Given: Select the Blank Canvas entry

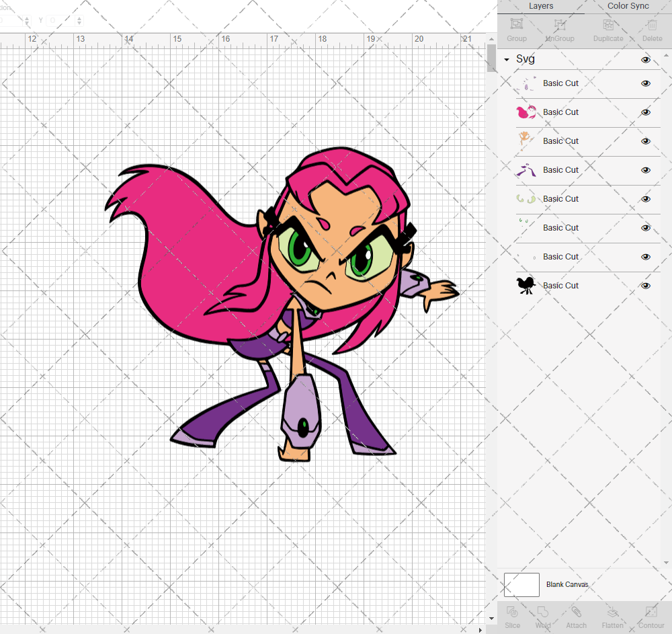Looking at the screenshot, I should tap(568, 584).
